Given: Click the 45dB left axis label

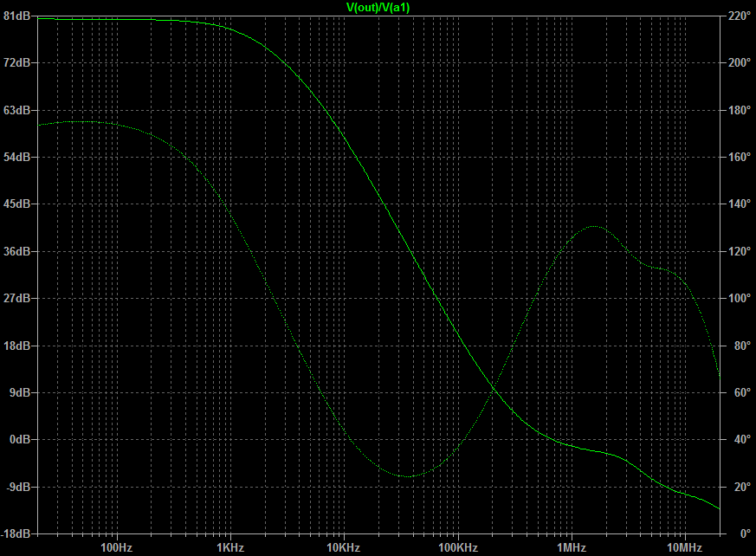Looking at the screenshot, I should coord(16,204).
